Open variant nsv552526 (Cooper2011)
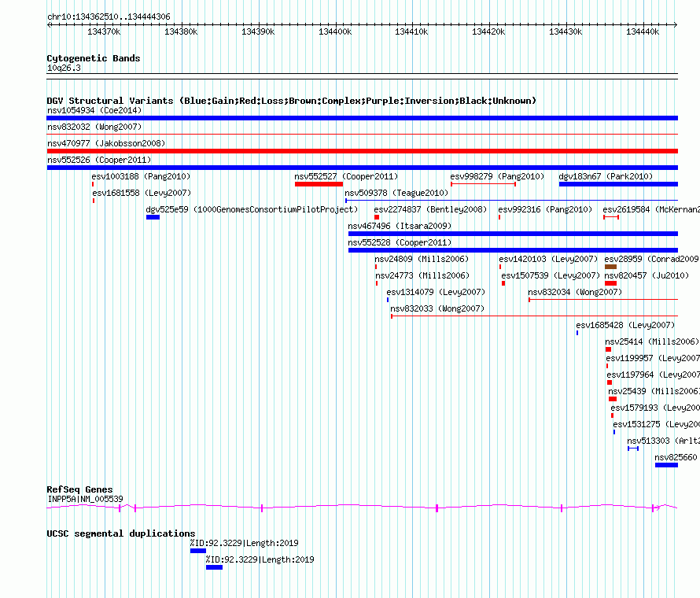Viewport: 700px width, 598px height. click(99, 160)
